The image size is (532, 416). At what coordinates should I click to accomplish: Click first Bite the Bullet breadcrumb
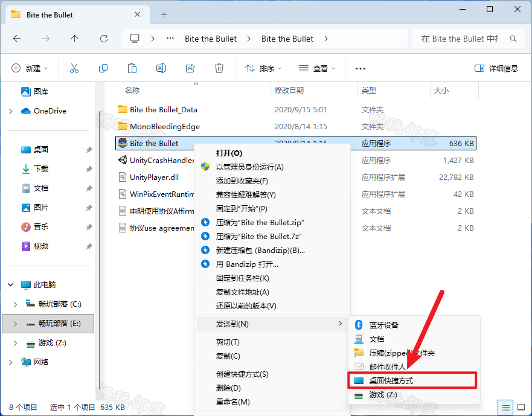pos(211,39)
